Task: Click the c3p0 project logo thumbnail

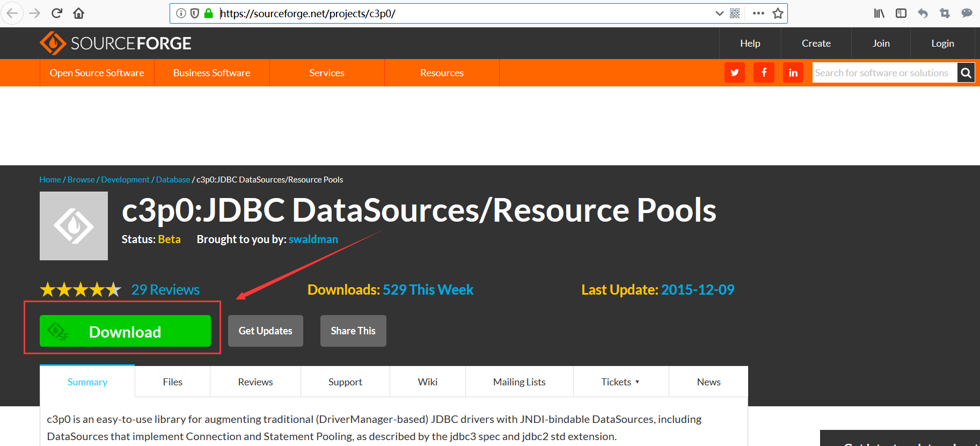Action: [74, 226]
